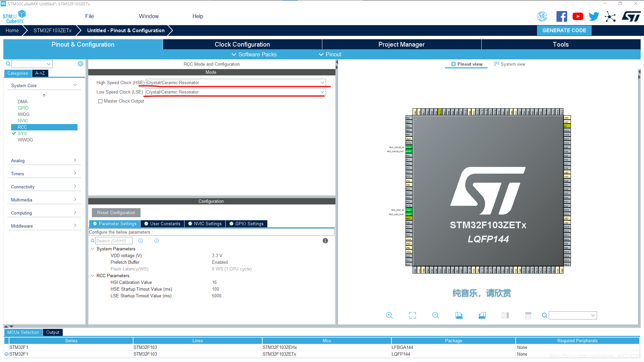Open the ST Facebook page icon

pos(561,16)
